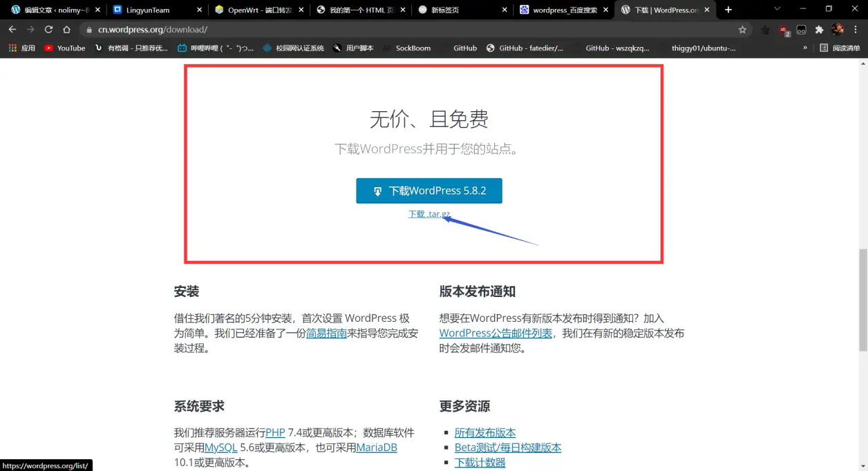Open the Chrome three-dot menu
The image size is (868, 471).
(856, 30)
